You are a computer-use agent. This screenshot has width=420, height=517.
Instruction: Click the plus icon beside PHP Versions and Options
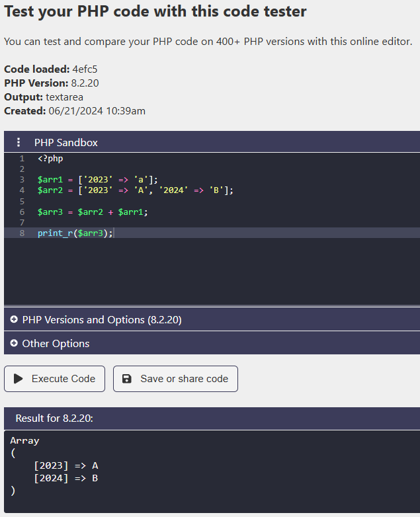tap(14, 319)
